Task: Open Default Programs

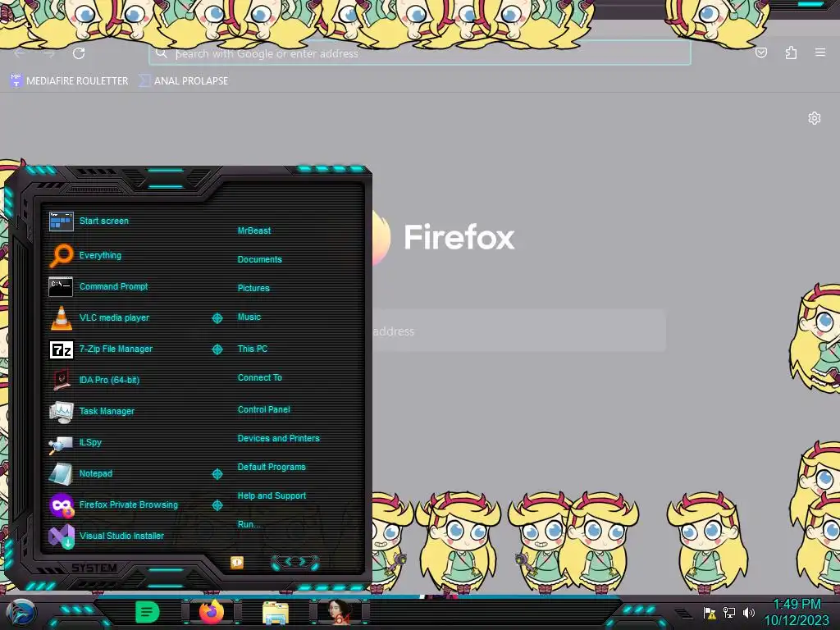Action: tap(272, 467)
